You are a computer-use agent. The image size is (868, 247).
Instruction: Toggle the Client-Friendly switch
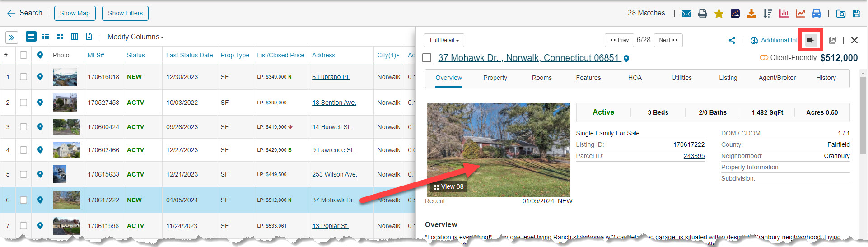[x=764, y=58]
